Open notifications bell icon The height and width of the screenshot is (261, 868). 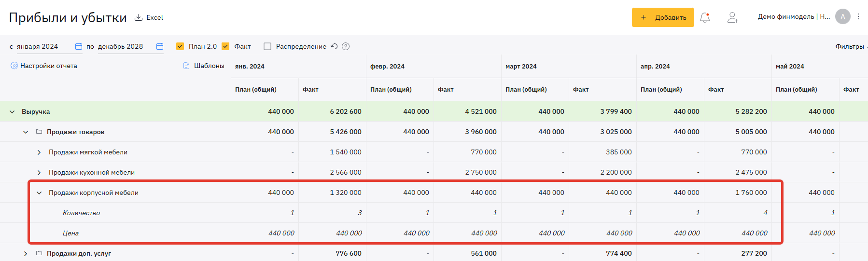(x=705, y=18)
